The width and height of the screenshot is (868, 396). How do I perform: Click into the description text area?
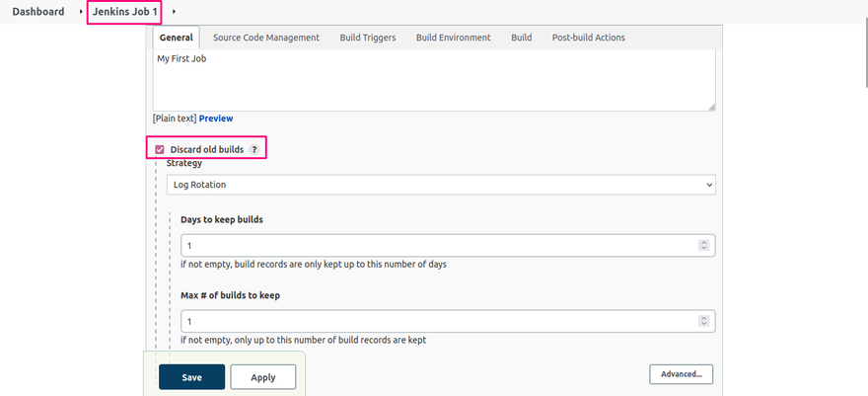[x=434, y=80]
